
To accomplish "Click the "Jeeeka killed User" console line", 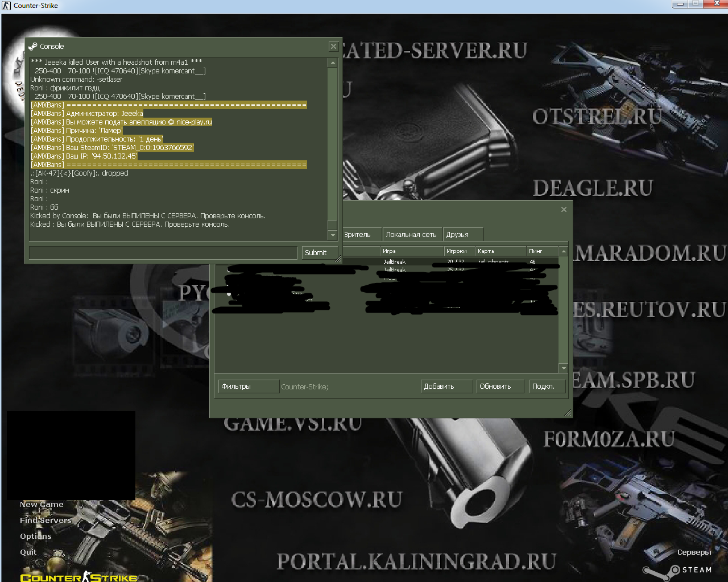I will tap(117, 63).
